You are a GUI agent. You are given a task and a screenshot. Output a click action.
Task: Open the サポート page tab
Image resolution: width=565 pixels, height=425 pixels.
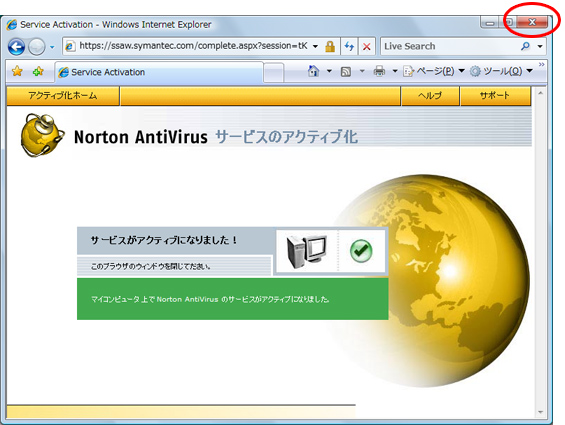click(x=495, y=96)
